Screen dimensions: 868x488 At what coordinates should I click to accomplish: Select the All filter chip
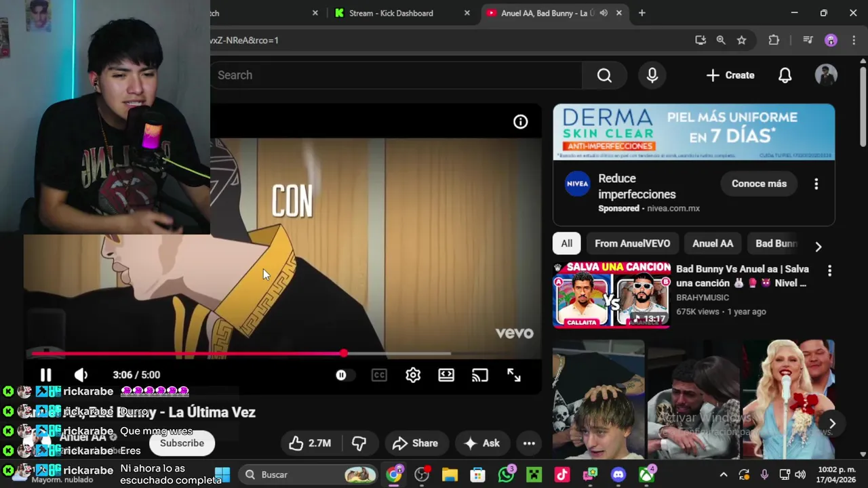(x=566, y=243)
